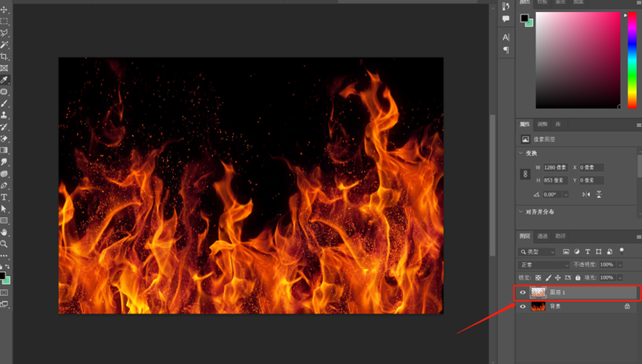Click the link width and height icon
This screenshot has height=364, width=642.
click(525, 174)
